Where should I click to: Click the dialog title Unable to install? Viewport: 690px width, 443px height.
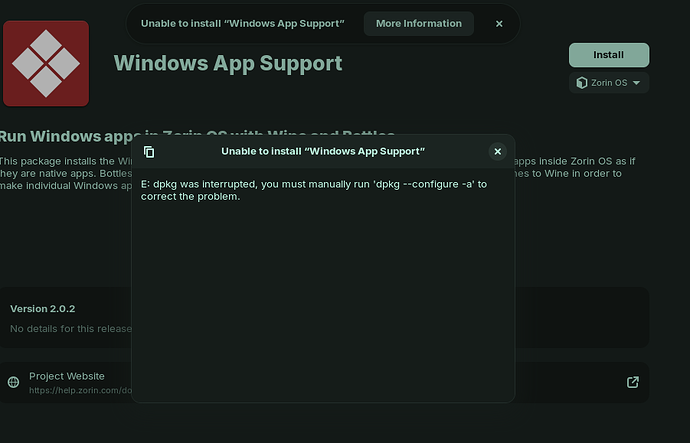323,151
